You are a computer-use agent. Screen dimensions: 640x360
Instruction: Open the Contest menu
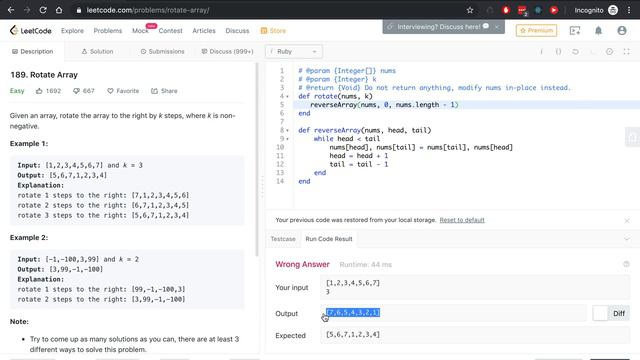click(171, 31)
